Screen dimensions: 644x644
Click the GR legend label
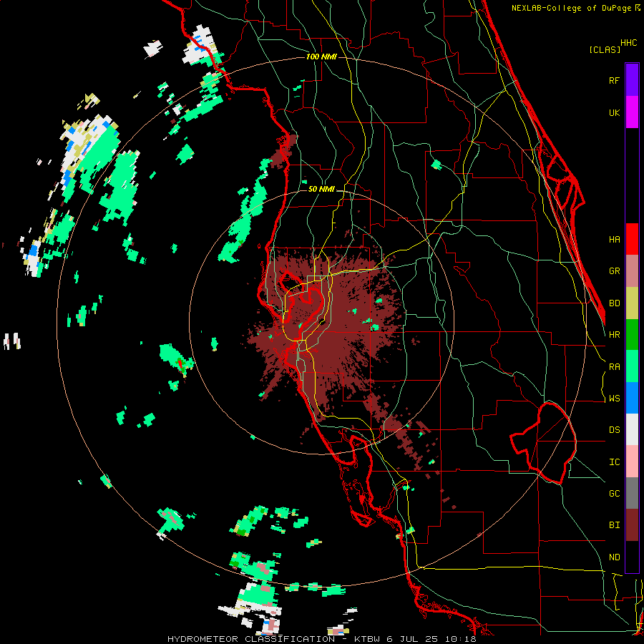pos(614,271)
